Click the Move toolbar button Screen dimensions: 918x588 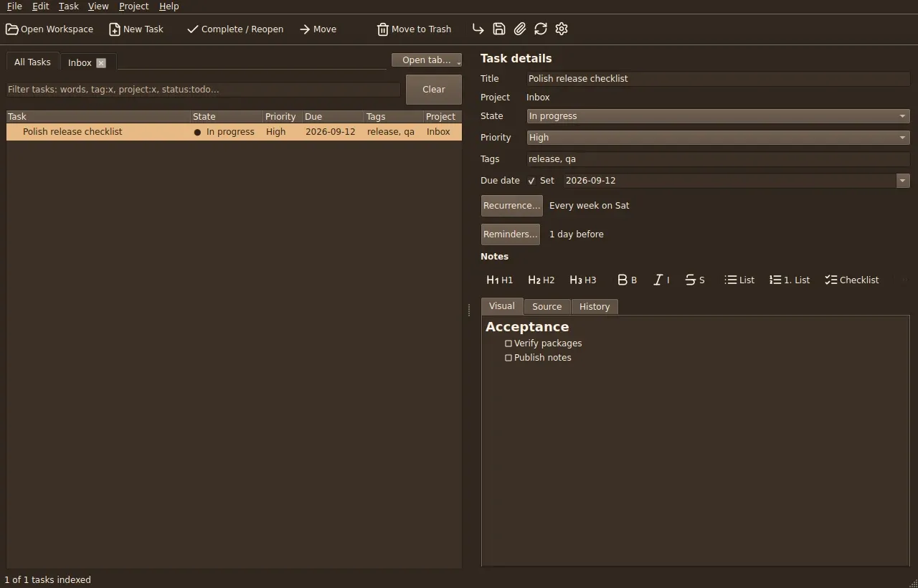pyautogui.click(x=318, y=29)
